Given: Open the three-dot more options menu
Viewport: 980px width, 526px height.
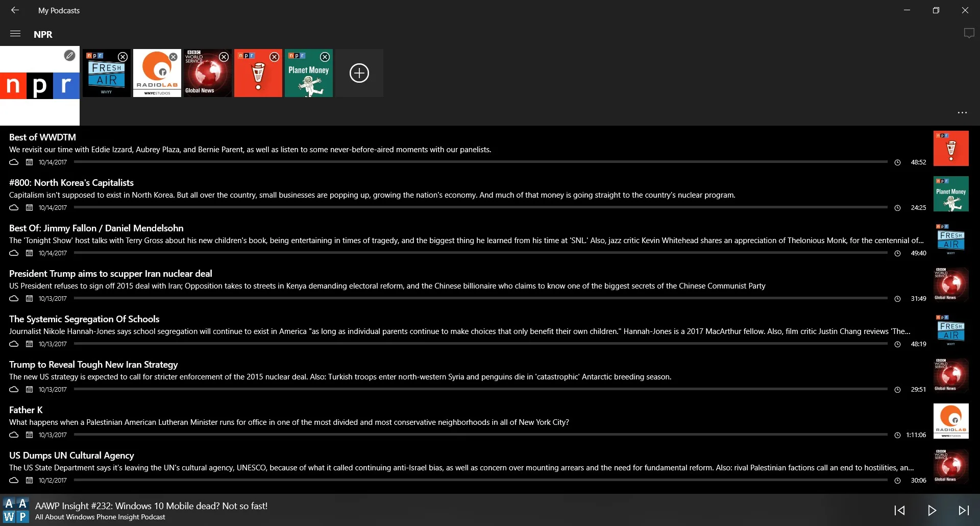Looking at the screenshot, I should point(962,112).
